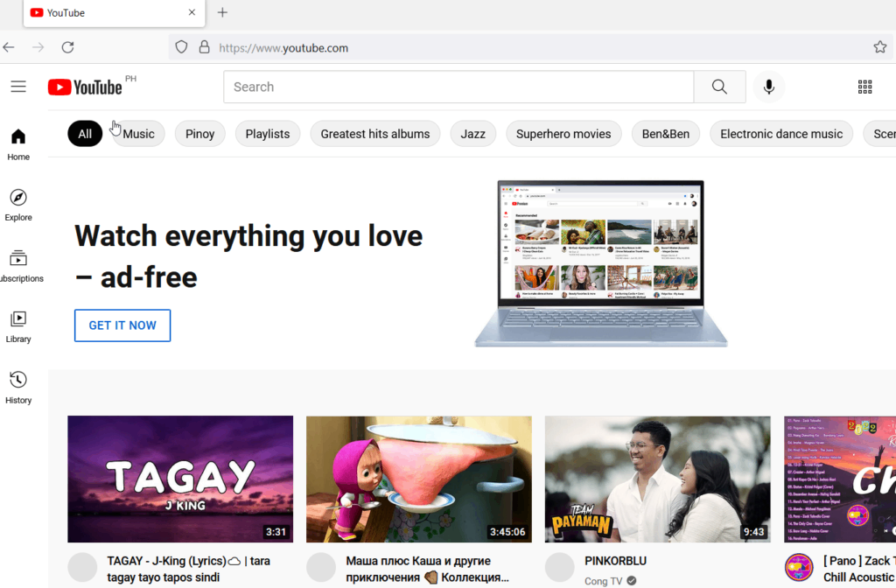Open History in the sidebar
This screenshot has height=588, width=896.
[18, 388]
